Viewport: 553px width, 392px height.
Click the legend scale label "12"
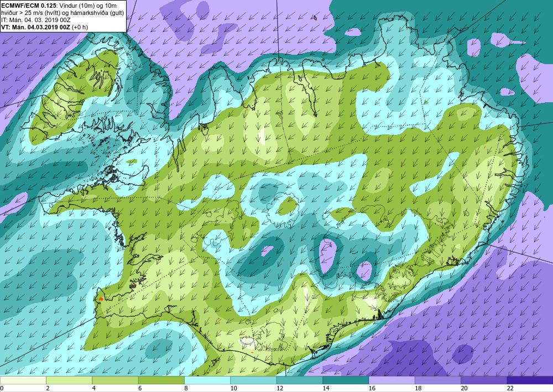tap(280, 388)
